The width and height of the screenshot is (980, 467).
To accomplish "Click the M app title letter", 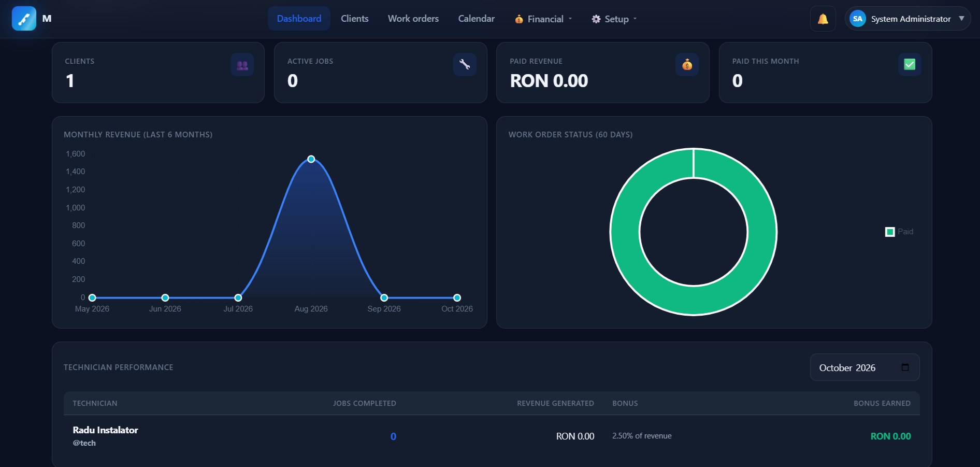I will (47, 19).
